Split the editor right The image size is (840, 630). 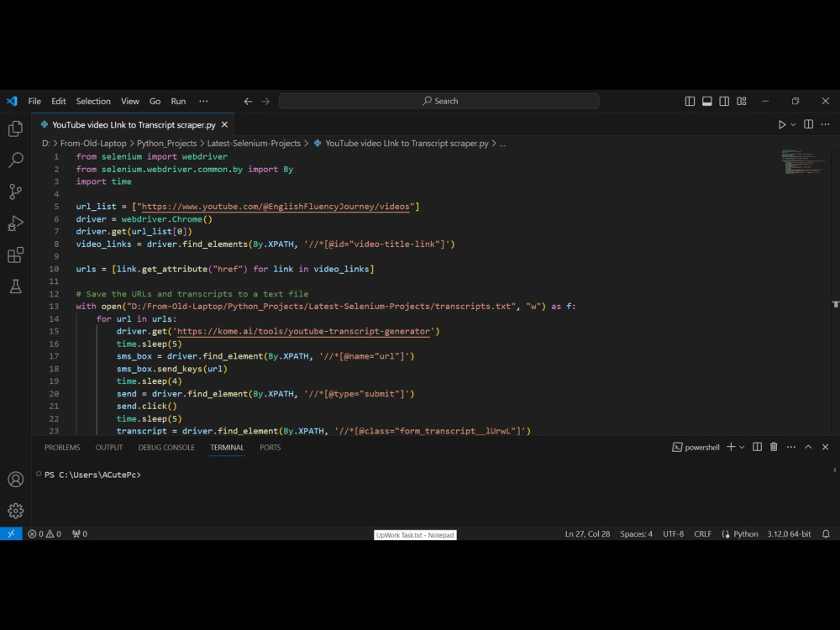[x=808, y=124]
